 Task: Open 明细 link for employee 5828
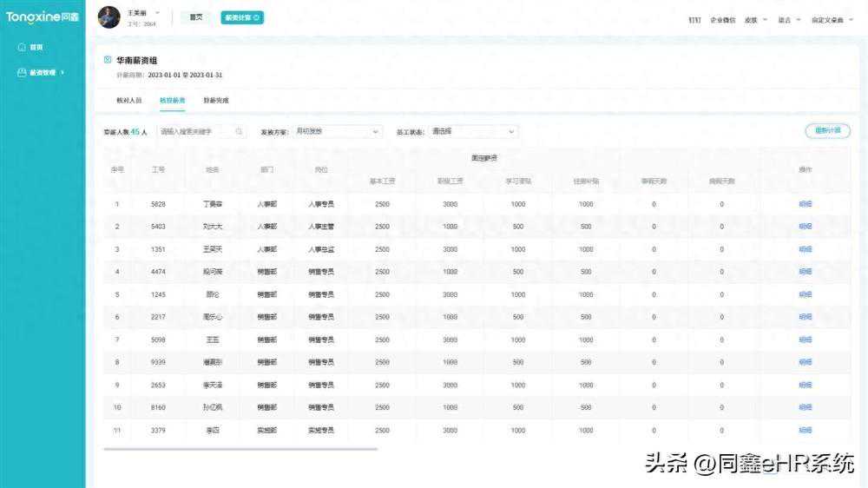pyautogui.click(x=805, y=204)
